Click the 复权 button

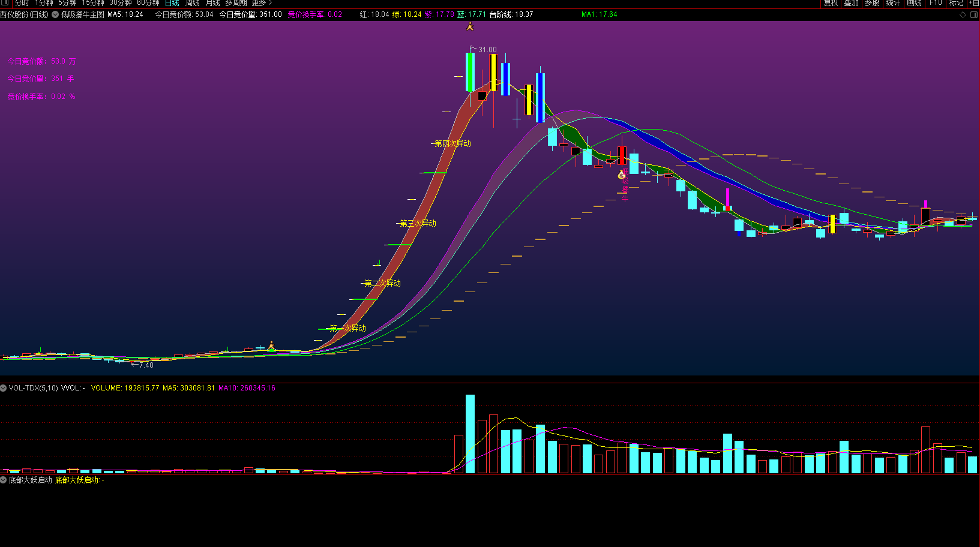(831, 3)
